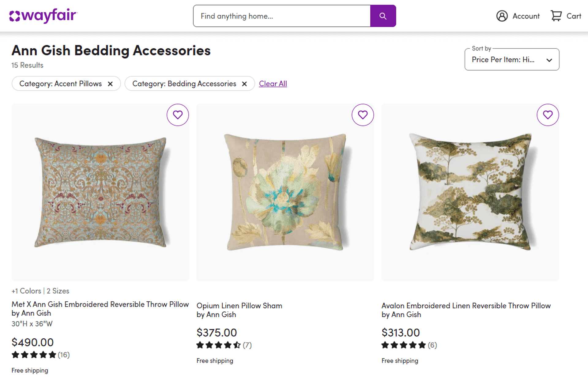Click the star rating with 16 reviews
The image size is (588, 377).
34,355
